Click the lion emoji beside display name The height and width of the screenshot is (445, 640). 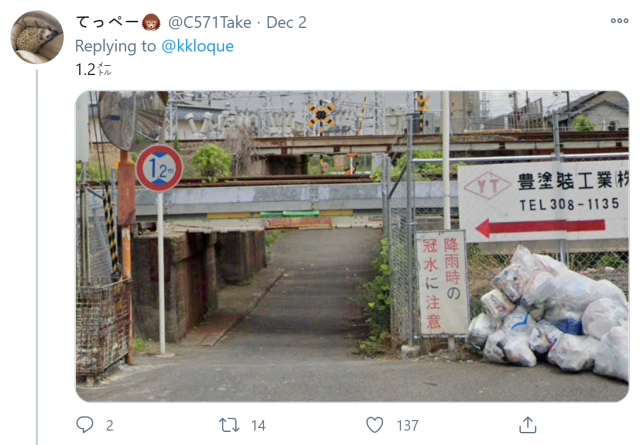point(151,22)
